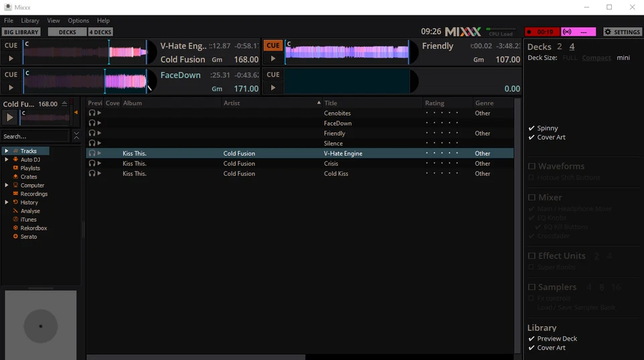Open the Help menu
The width and height of the screenshot is (644, 360).
pyautogui.click(x=103, y=21)
